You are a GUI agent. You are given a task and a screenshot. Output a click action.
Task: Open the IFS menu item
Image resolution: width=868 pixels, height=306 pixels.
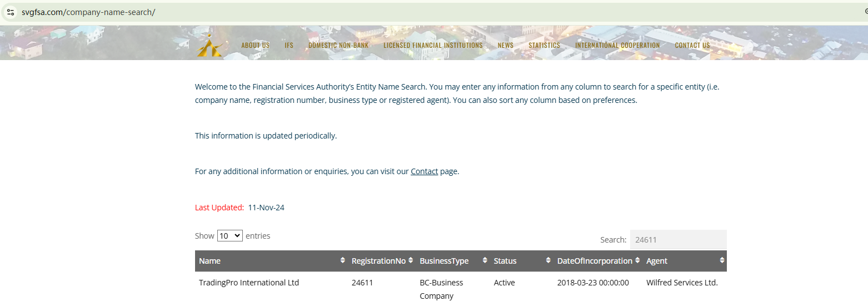(x=289, y=46)
